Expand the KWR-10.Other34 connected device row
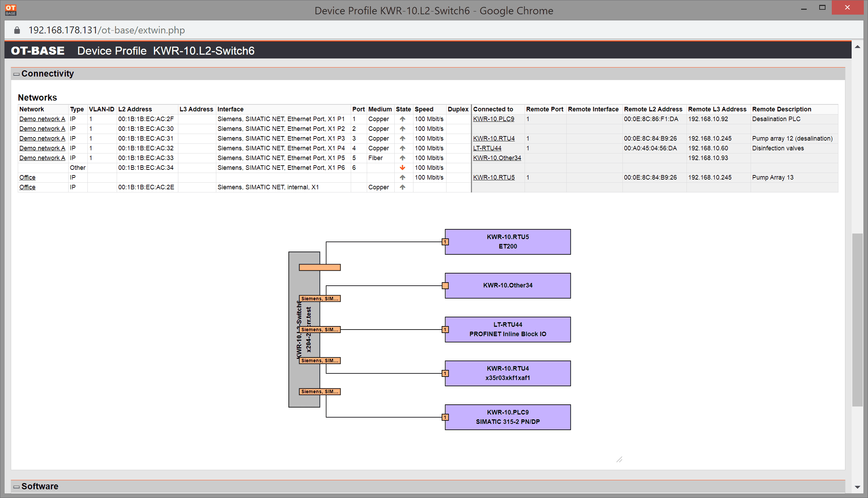Viewport: 868px width, 498px height. point(497,158)
